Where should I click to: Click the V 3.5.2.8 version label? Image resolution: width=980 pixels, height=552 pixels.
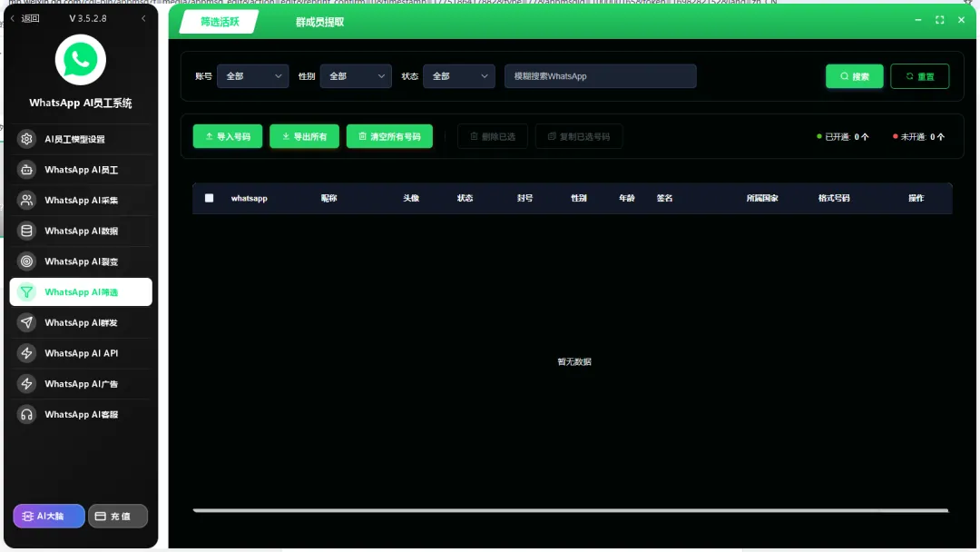(x=87, y=18)
